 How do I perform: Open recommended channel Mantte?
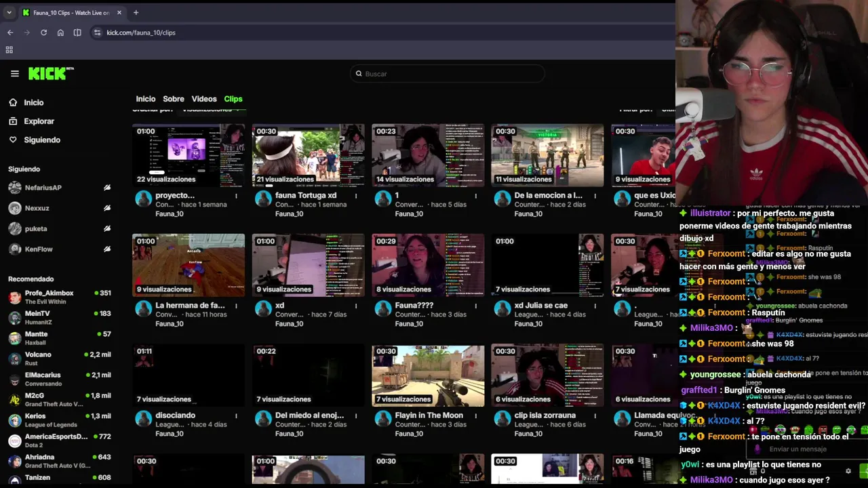(x=60, y=338)
